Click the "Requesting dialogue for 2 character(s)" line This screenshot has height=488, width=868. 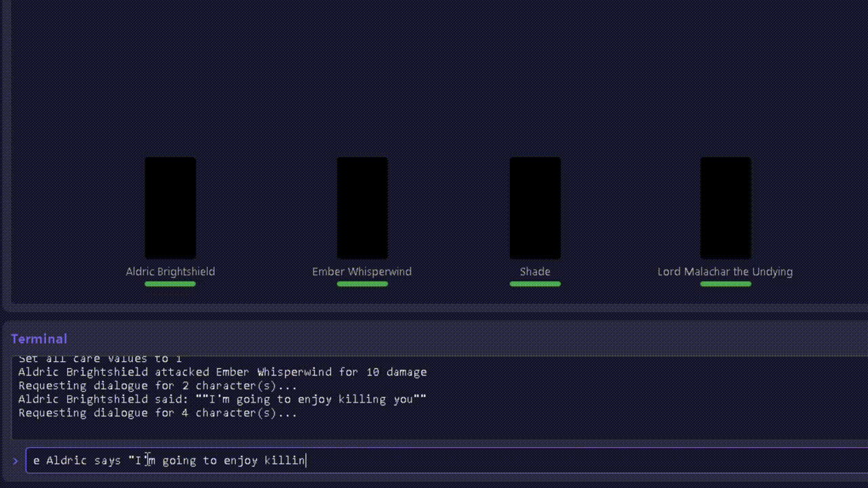pos(157,386)
